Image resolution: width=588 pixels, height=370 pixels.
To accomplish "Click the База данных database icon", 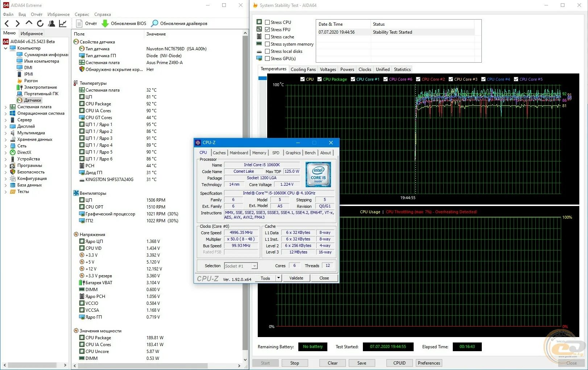I will (13, 185).
